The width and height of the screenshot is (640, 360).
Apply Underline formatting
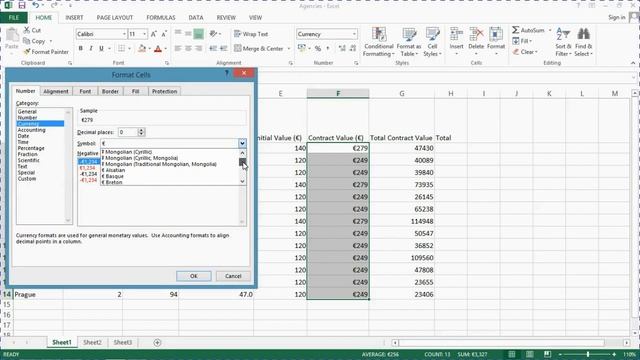[x=101, y=49]
